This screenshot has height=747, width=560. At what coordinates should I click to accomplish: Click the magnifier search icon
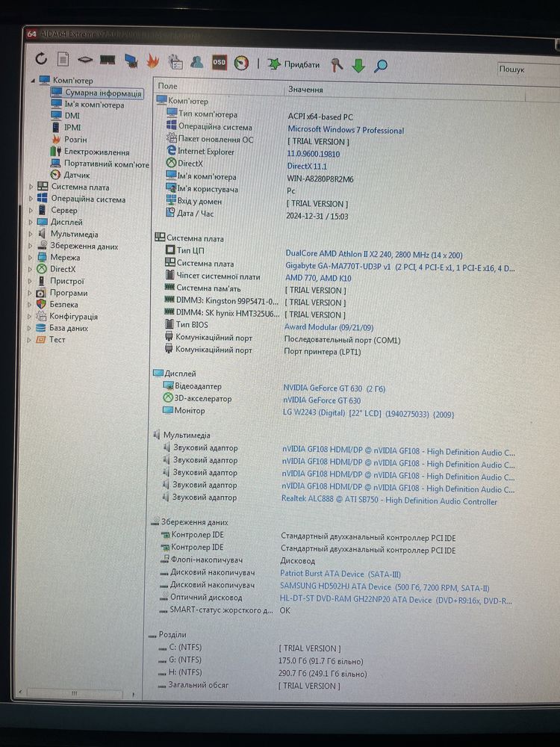381,66
